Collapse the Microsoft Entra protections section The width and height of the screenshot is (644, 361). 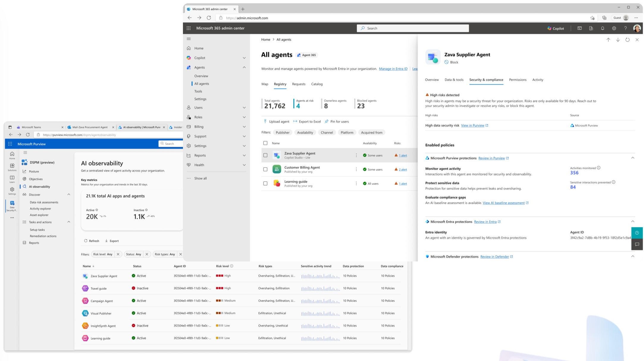coord(633,221)
